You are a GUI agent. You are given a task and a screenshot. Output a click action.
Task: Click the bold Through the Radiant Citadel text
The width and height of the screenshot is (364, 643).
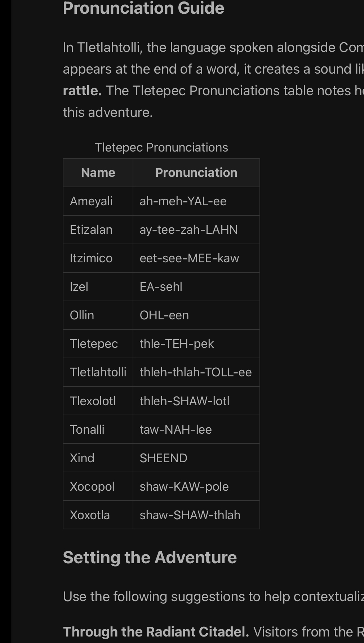(x=156, y=632)
